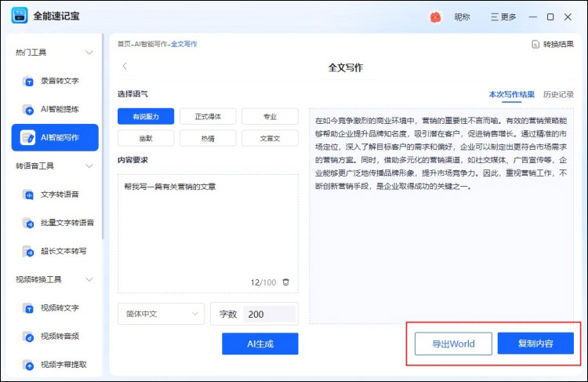Viewport: 588px width, 382px height.
Task: Click the 转语音工具 section header text
Action: coord(34,166)
